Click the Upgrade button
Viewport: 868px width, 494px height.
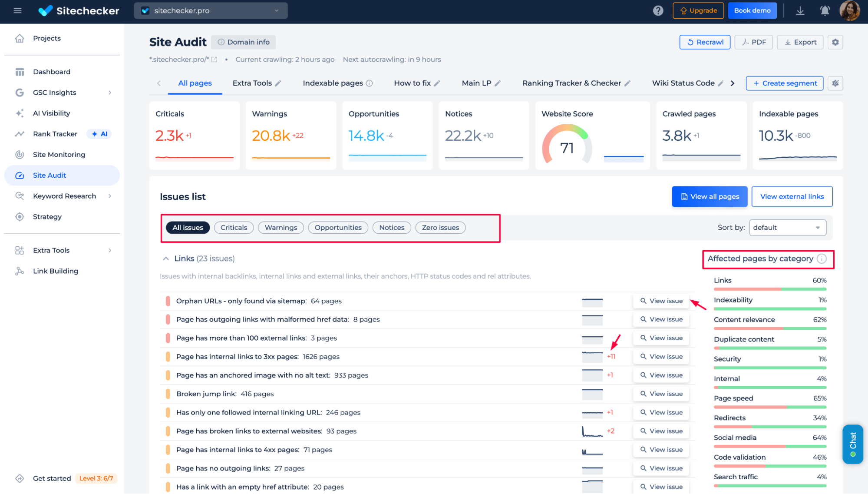coord(698,10)
